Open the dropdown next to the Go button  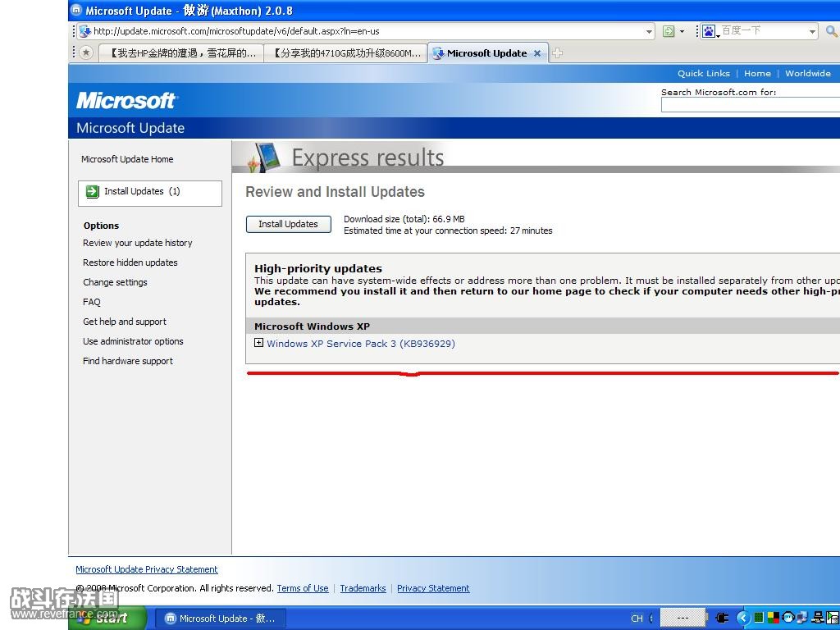point(682,32)
